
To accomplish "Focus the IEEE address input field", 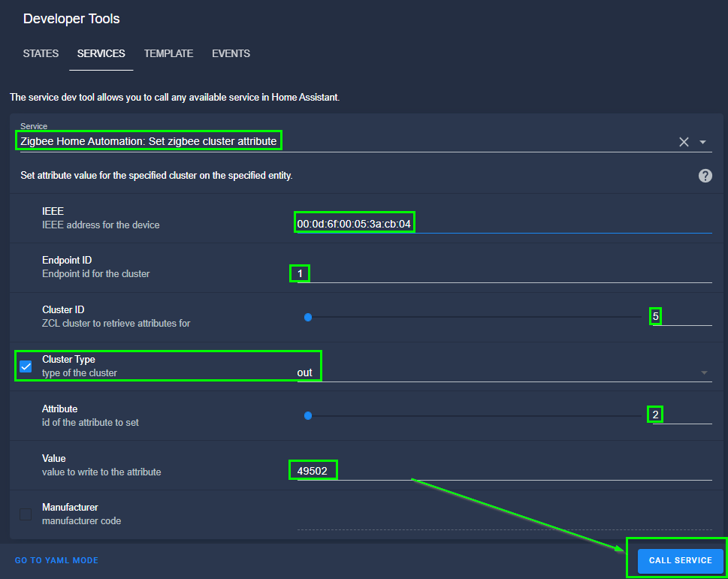I will 504,224.
